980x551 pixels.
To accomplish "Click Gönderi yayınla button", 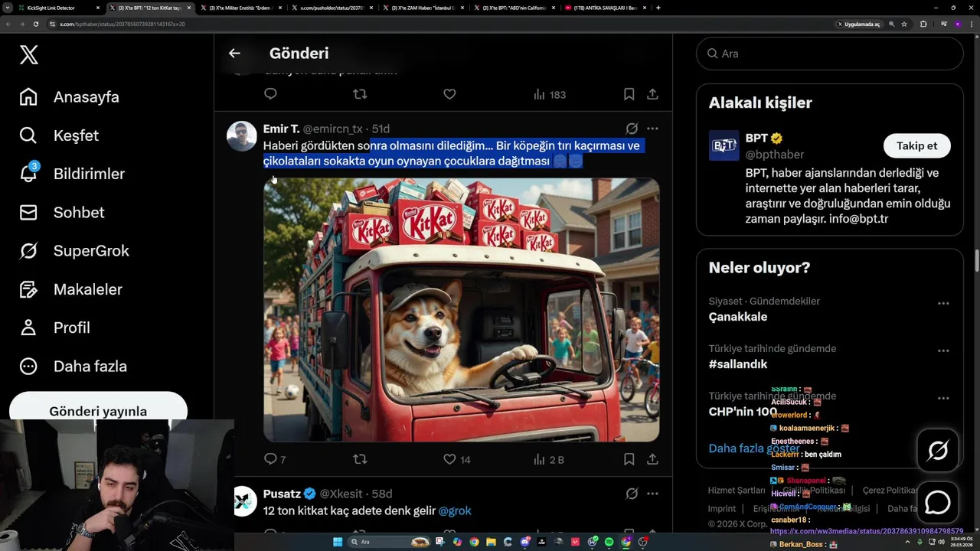I will click(x=98, y=410).
